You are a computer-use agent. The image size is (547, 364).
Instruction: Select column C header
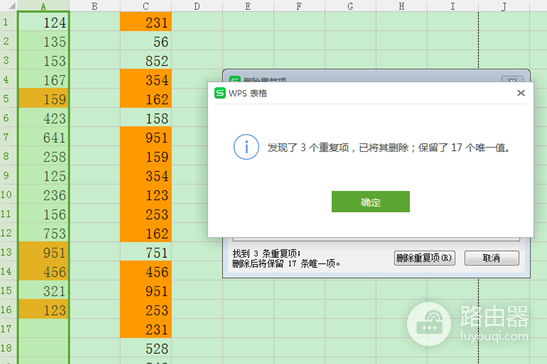coord(146,6)
